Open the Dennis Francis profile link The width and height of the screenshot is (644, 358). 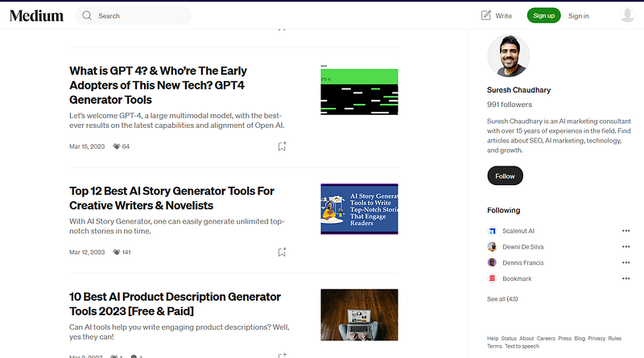pyautogui.click(x=522, y=263)
